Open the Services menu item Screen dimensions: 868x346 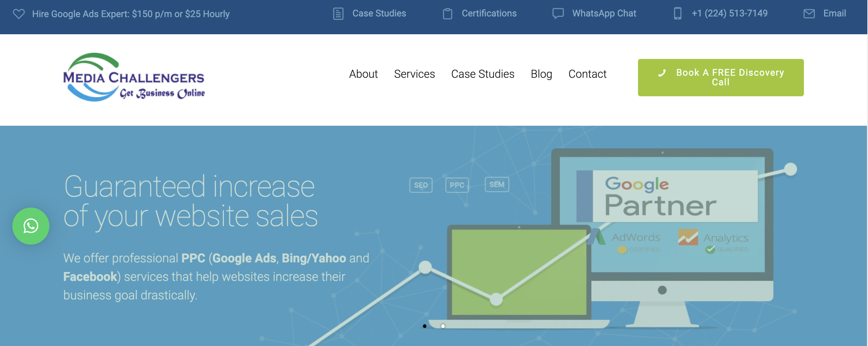[x=414, y=74]
